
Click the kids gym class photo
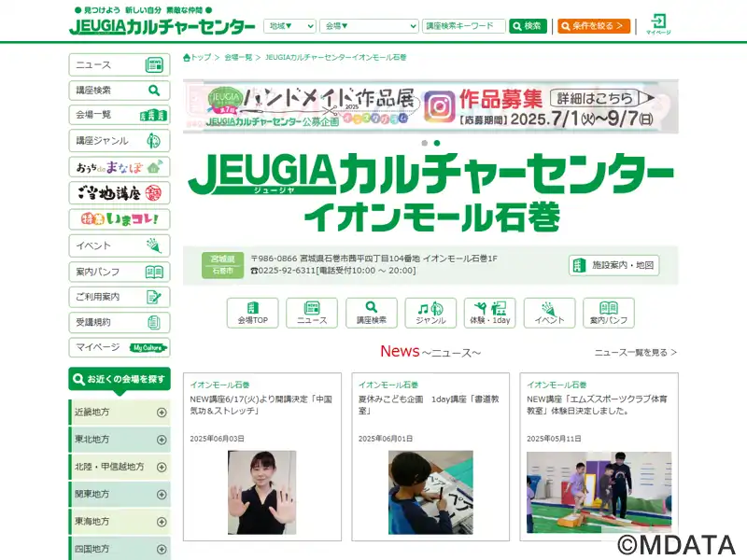599,493
